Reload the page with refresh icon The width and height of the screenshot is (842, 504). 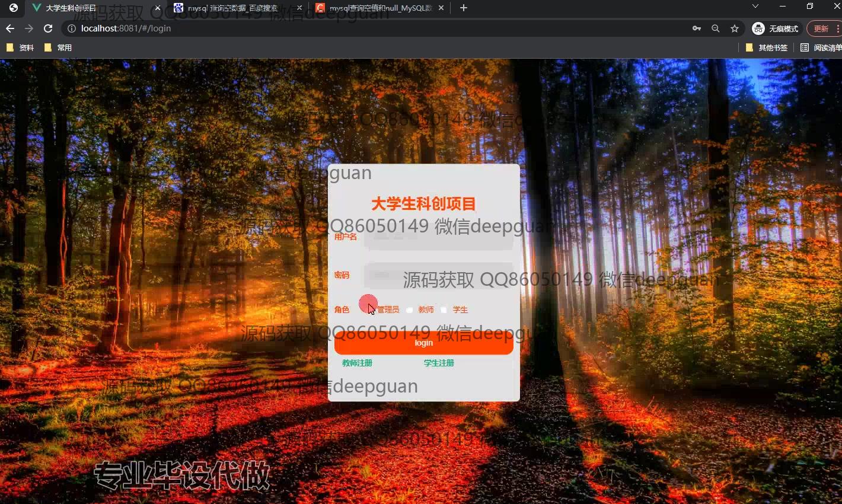click(x=48, y=28)
